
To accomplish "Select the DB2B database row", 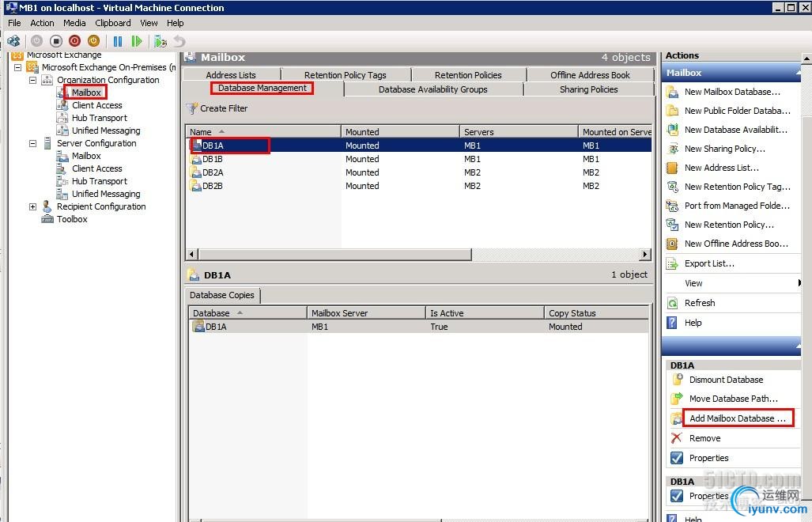I will (x=418, y=186).
